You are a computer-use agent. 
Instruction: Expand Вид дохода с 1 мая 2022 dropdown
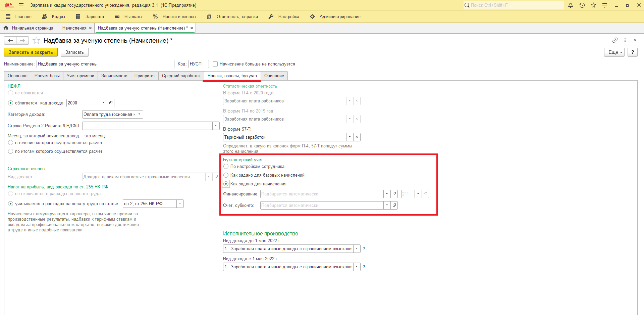click(357, 267)
